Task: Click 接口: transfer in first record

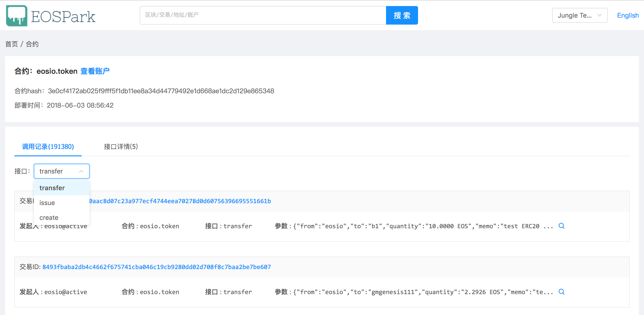Action: (229, 226)
